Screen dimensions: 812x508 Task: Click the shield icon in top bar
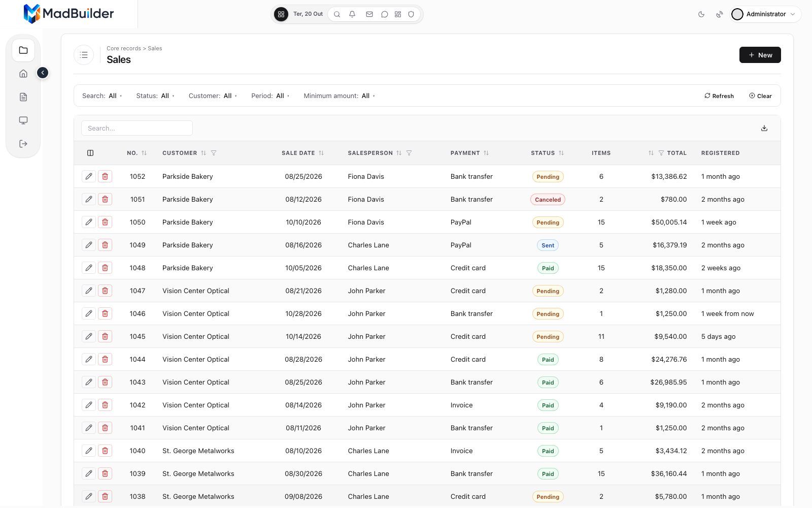(x=412, y=14)
